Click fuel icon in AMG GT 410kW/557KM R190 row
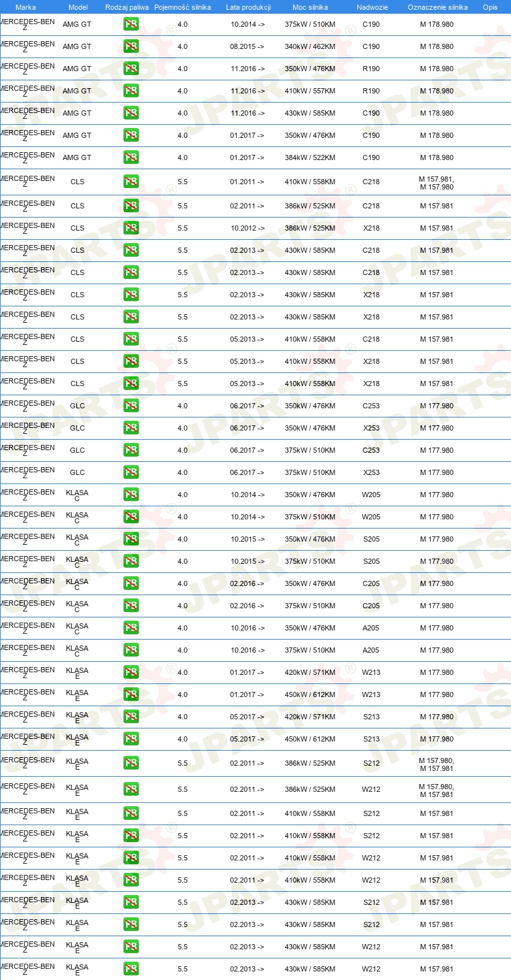 click(131, 91)
